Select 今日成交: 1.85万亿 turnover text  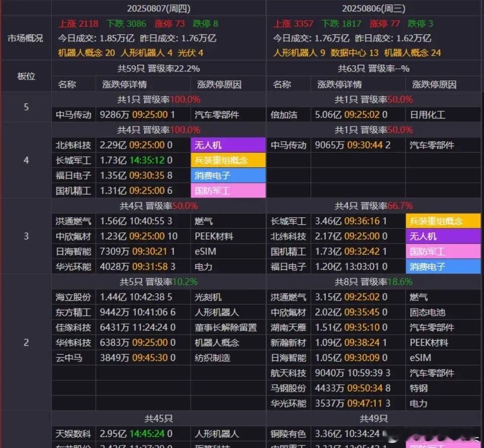(x=96, y=38)
